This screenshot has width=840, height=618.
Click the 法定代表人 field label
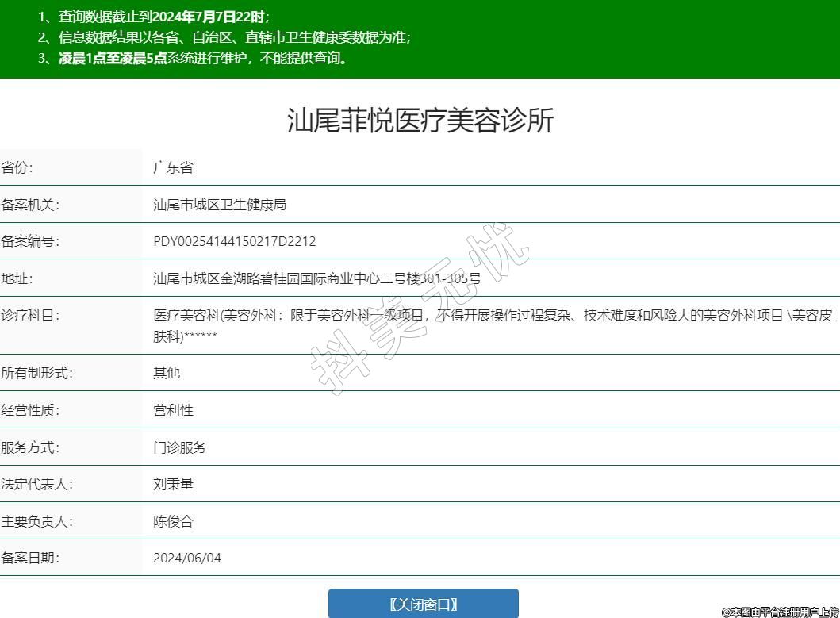[x=36, y=484]
